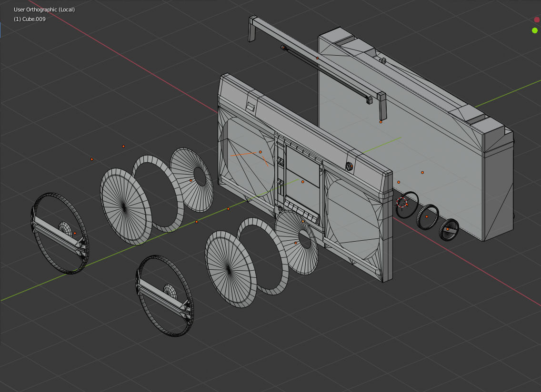Click the green Y axis gizmo dot
The image size is (541, 392).
[535, 30]
